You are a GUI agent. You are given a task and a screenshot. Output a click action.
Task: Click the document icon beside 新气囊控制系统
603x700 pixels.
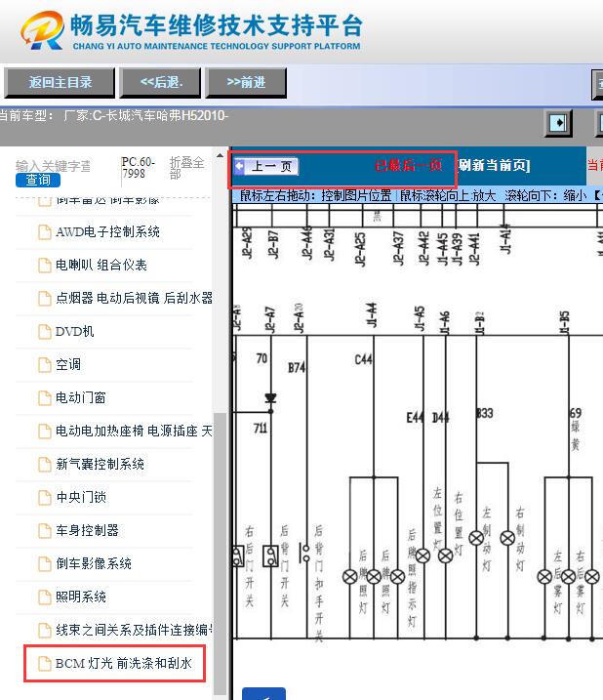[x=45, y=465]
